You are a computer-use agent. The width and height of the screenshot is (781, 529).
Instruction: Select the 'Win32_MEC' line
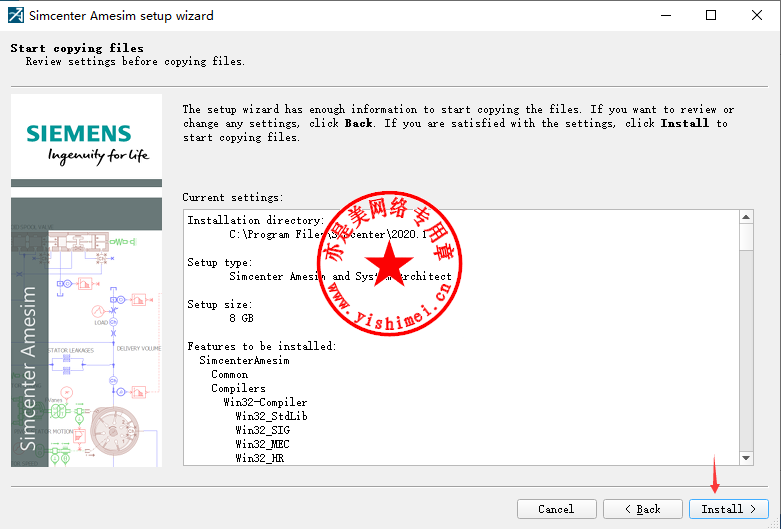point(262,444)
